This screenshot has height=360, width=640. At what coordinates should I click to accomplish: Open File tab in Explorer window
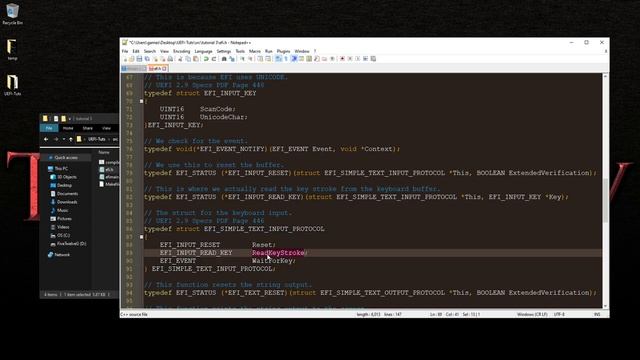(49, 128)
